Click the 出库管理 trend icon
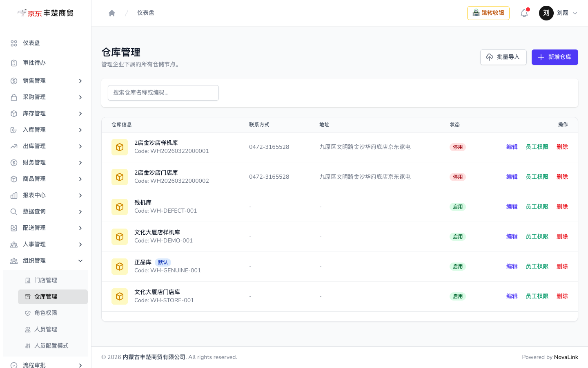Viewport: 588px width, 368px height. coord(14,146)
